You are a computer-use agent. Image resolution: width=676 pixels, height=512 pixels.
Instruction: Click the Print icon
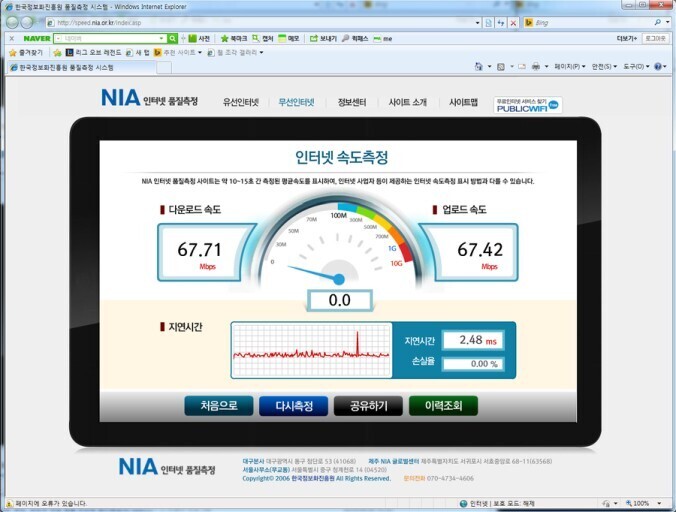coord(535,66)
